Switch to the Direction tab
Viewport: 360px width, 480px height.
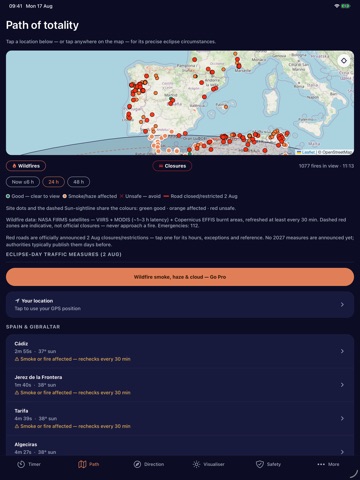point(149,464)
